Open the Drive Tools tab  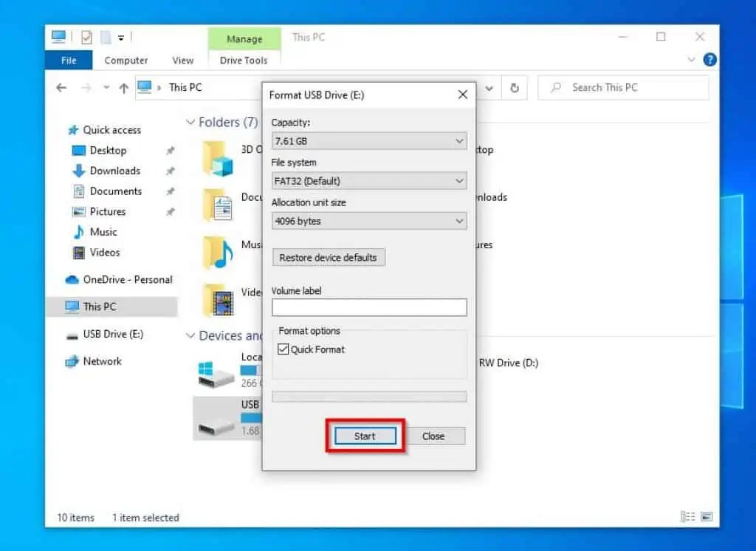point(244,60)
